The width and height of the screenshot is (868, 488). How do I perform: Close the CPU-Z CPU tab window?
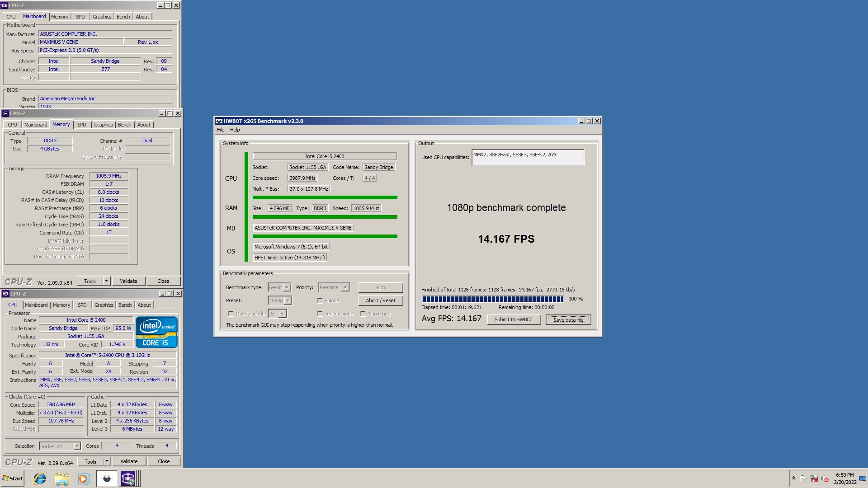pyautogui.click(x=178, y=294)
